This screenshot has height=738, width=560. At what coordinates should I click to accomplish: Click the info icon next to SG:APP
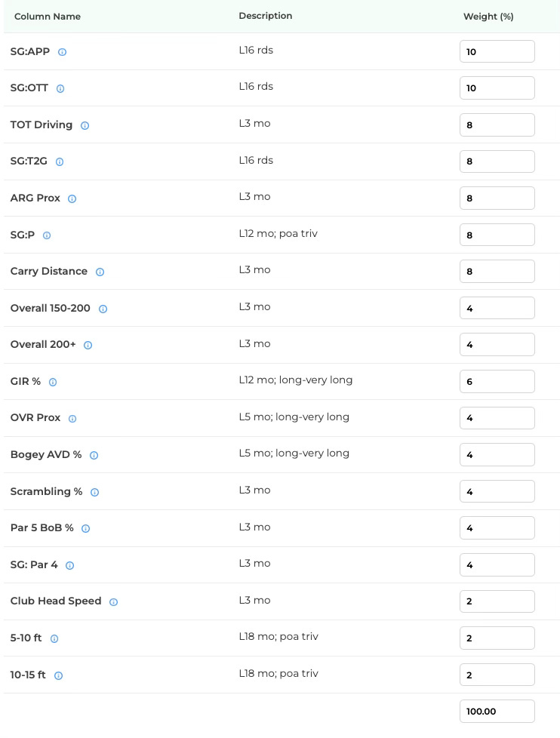62,52
